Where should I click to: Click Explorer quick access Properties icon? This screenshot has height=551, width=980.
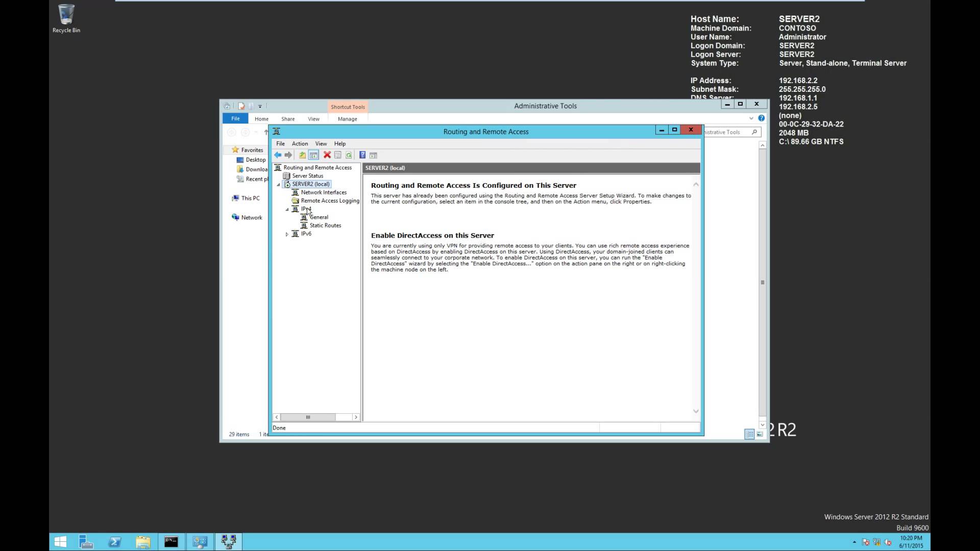tap(241, 106)
